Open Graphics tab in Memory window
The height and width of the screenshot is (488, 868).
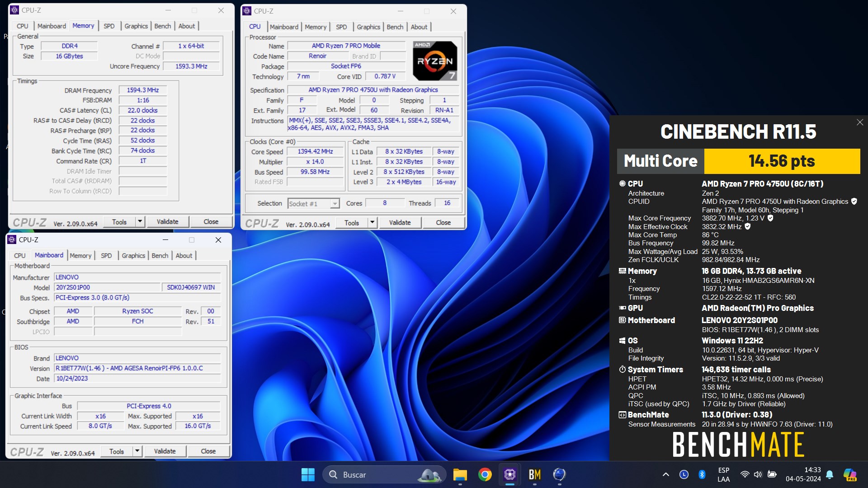coord(136,26)
